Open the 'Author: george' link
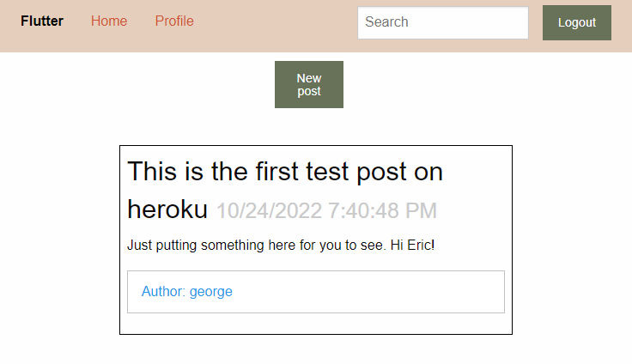The image size is (632, 364). [x=187, y=292]
